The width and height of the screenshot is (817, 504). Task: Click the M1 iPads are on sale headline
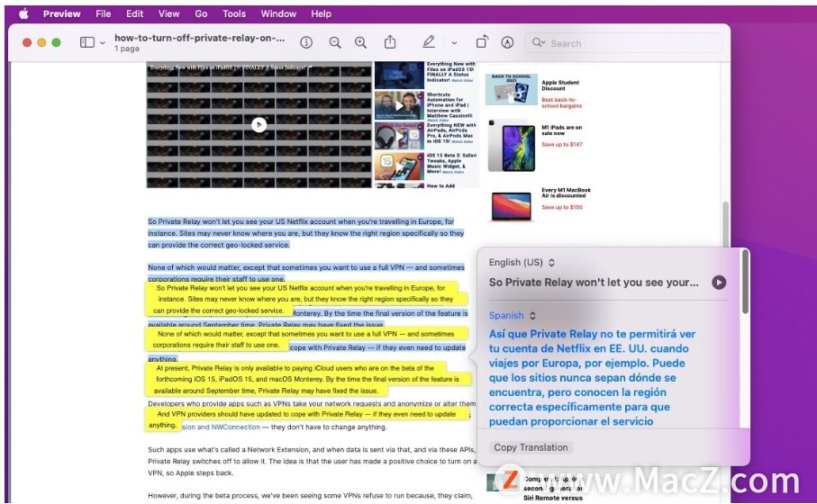[x=562, y=130]
